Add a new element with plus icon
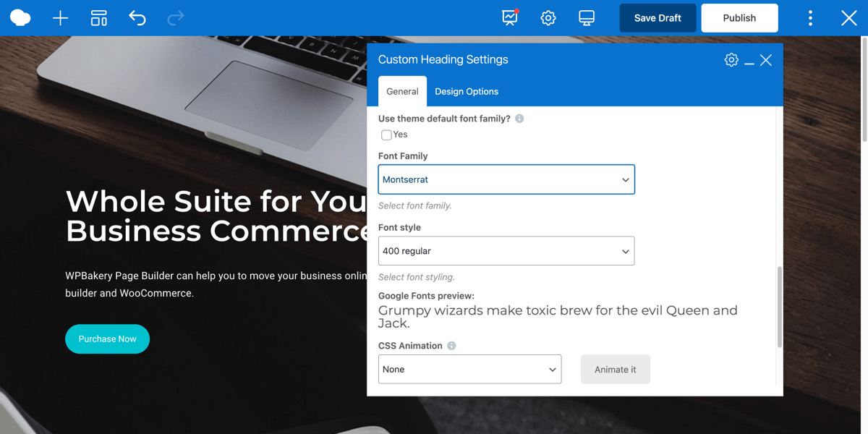Screen dimensions: 868x434 61,18
